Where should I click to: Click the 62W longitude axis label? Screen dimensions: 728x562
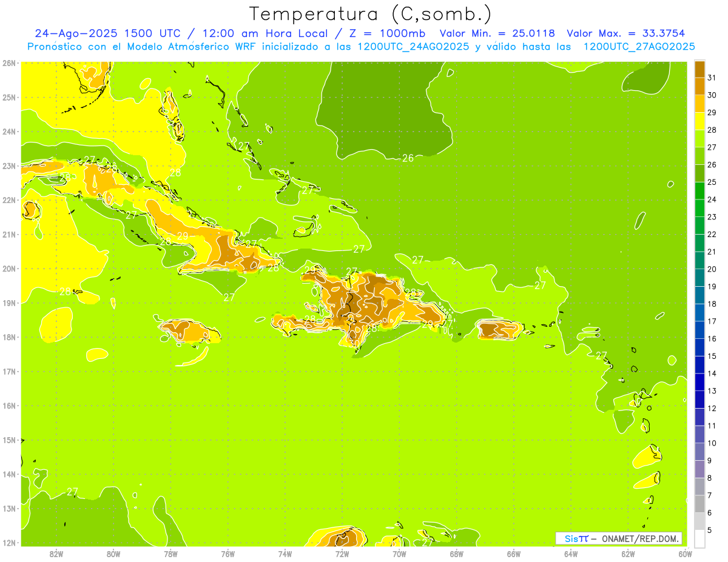click(628, 554)
